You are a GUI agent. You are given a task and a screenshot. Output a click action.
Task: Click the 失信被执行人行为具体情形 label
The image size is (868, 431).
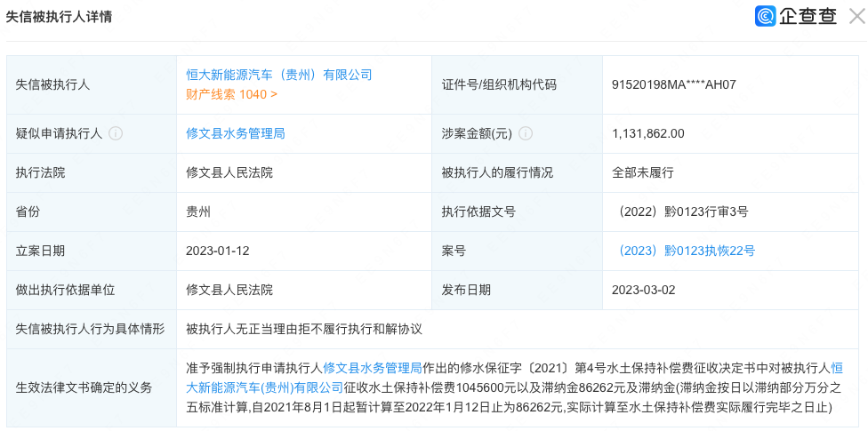point(90,329)
